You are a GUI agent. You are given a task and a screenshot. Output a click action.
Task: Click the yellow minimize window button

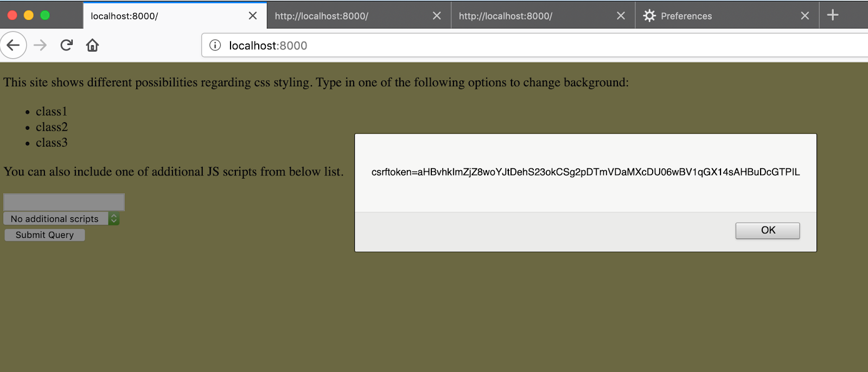[29, 15]
